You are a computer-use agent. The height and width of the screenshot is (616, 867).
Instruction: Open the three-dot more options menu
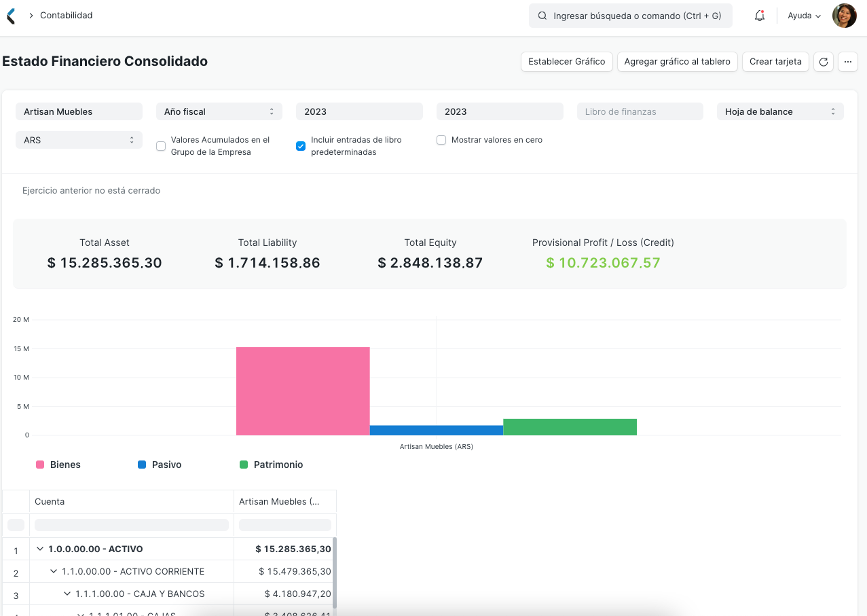click(x=847, y=61)
